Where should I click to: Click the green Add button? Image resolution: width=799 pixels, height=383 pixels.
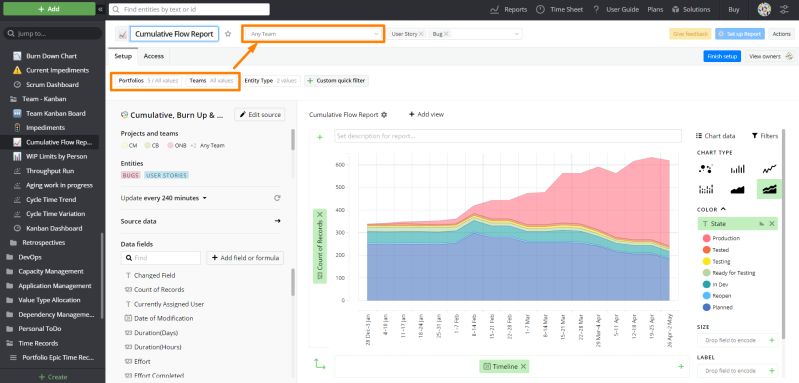coord(49,9)
